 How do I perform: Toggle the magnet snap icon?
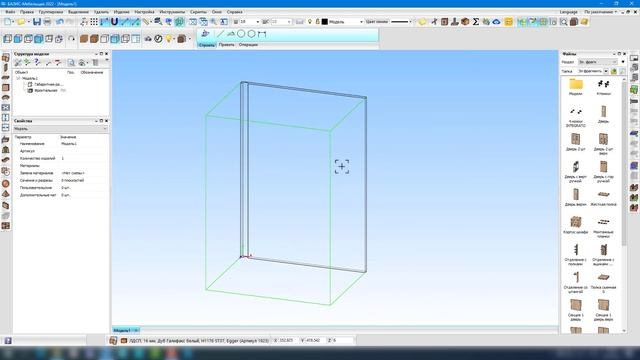[115, 22]
